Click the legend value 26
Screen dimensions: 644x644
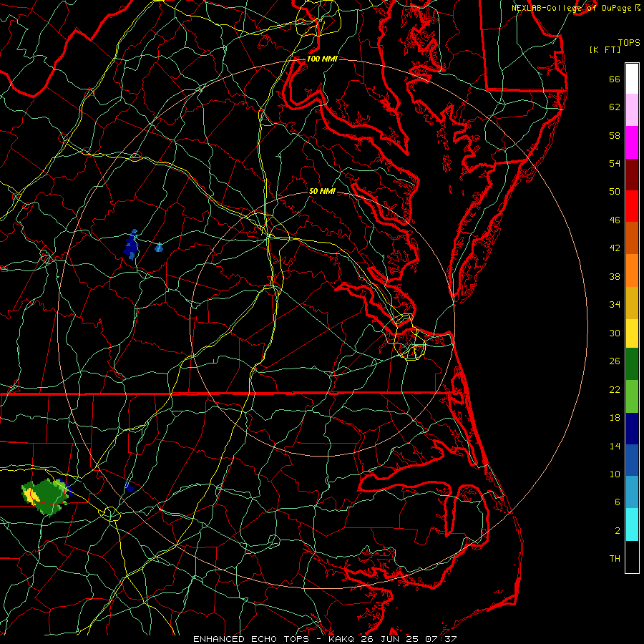pyautogui.click(x=615, y=361)
